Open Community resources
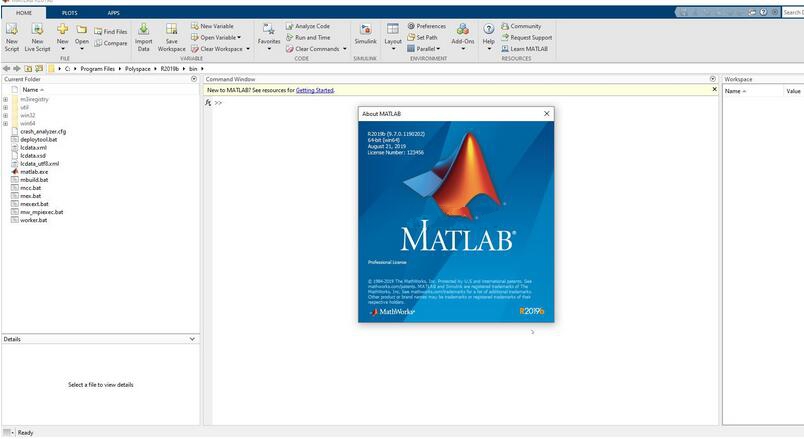This screenshot has height=439, width=804. (x=521, y=26)
